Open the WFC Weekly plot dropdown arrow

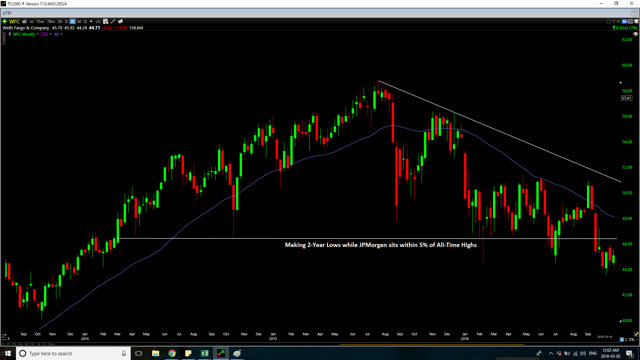[x=38, y=34]
